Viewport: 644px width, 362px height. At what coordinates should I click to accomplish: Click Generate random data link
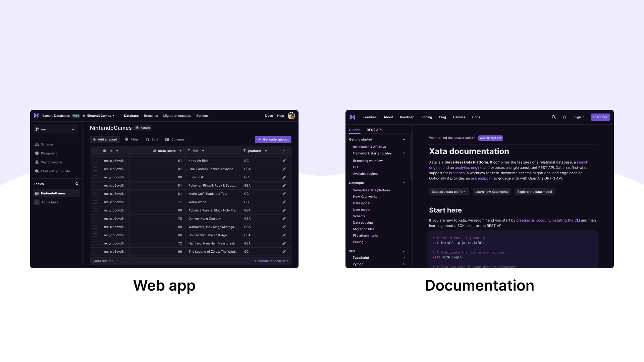272,261
